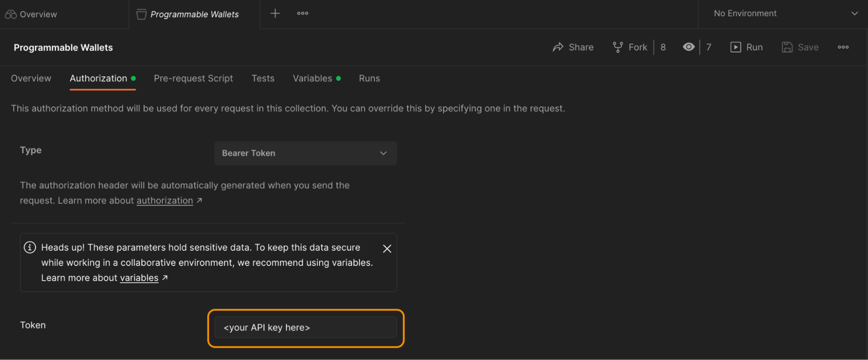Click the Fork icon
Screen dimensions: 868x360
coord(617,47)
